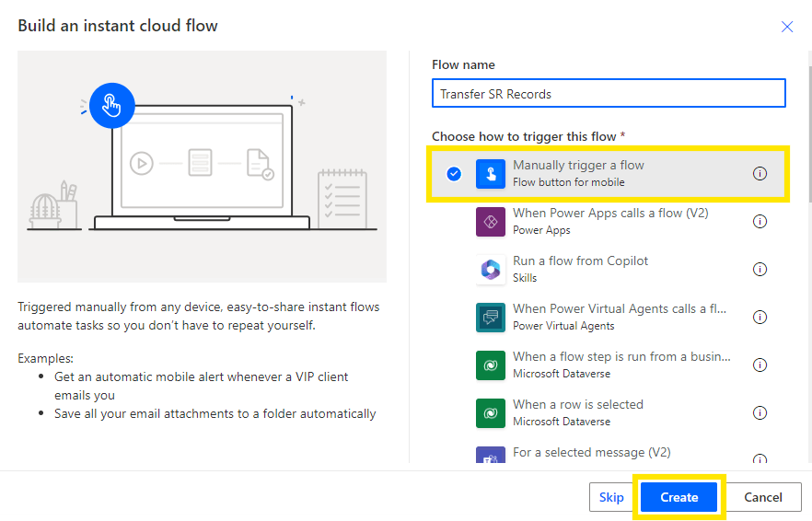Click the Power Virtual Agents trigger icon
This screenshot has height=521, width=812.
[x=491, y=317]
